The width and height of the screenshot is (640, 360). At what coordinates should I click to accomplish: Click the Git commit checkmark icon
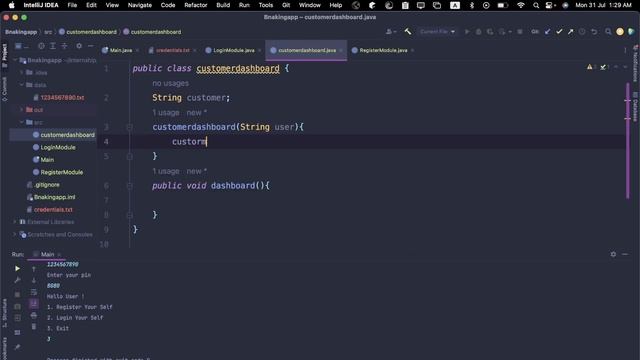pyautogui.click(x=559, y=31)
